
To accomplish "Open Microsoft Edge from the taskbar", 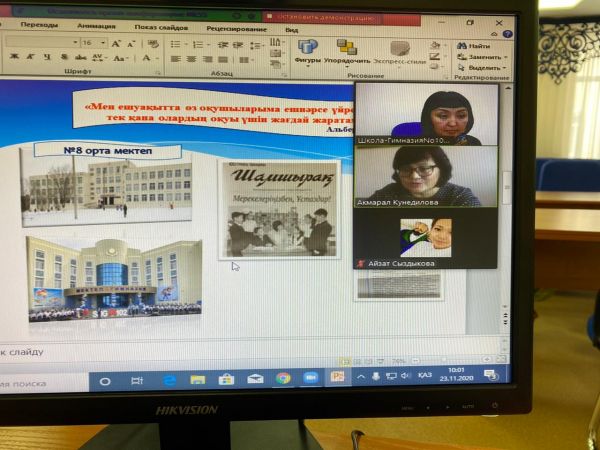I will click(170, 380).
